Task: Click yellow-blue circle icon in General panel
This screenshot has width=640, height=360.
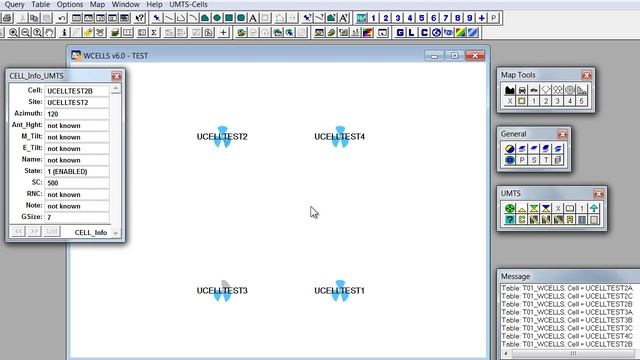Action: point(510,149)
